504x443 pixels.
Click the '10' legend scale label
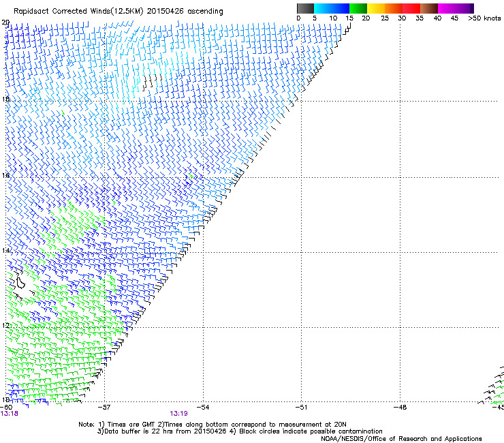coord(333,18)
